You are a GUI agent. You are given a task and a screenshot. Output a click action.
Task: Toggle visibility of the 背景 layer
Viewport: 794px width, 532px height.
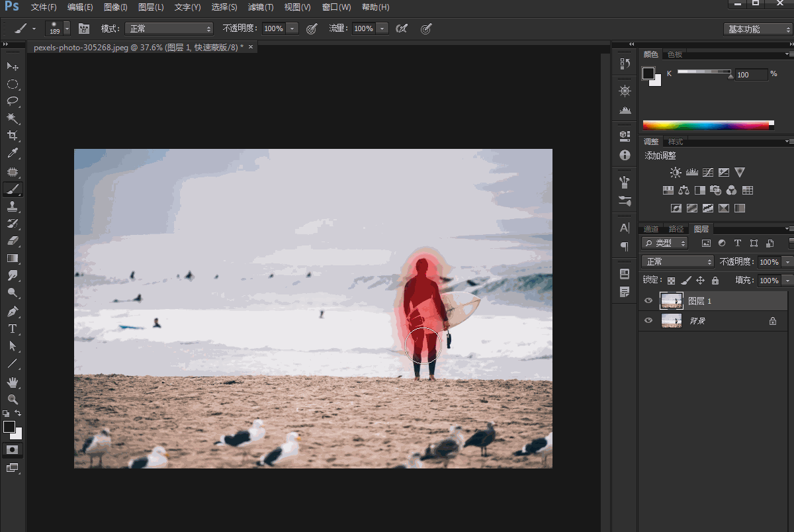(648, 321)
